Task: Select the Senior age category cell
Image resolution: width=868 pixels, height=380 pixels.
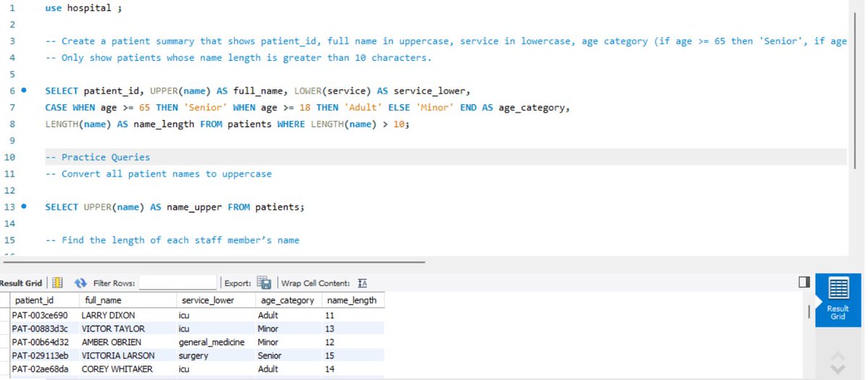Action: tap(288, 355)
